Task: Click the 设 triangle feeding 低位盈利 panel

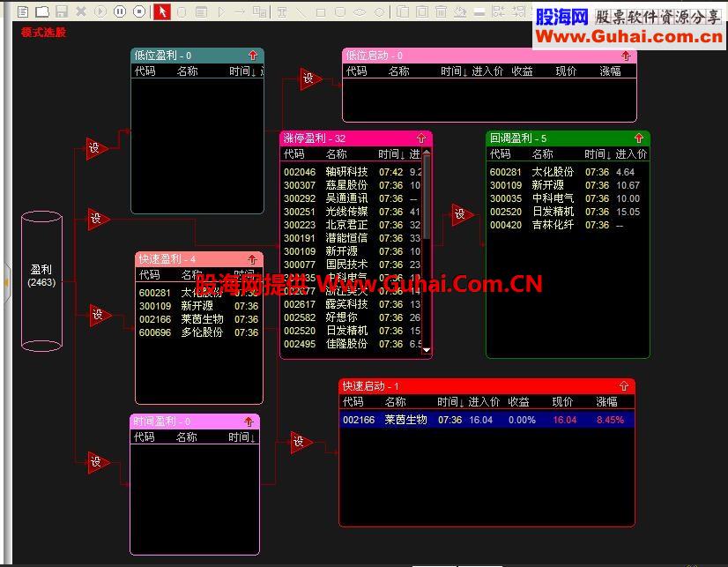Action: (x=97, y=149)
